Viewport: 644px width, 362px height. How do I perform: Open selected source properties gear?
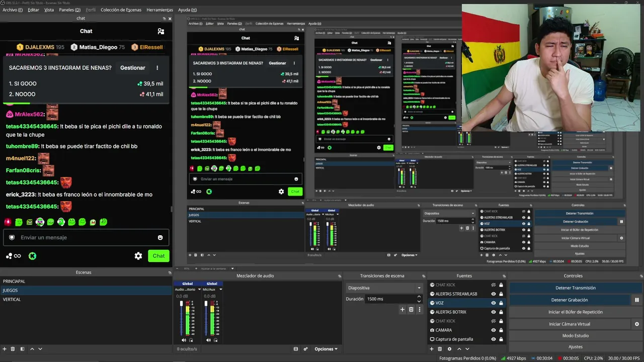(449, 349)
